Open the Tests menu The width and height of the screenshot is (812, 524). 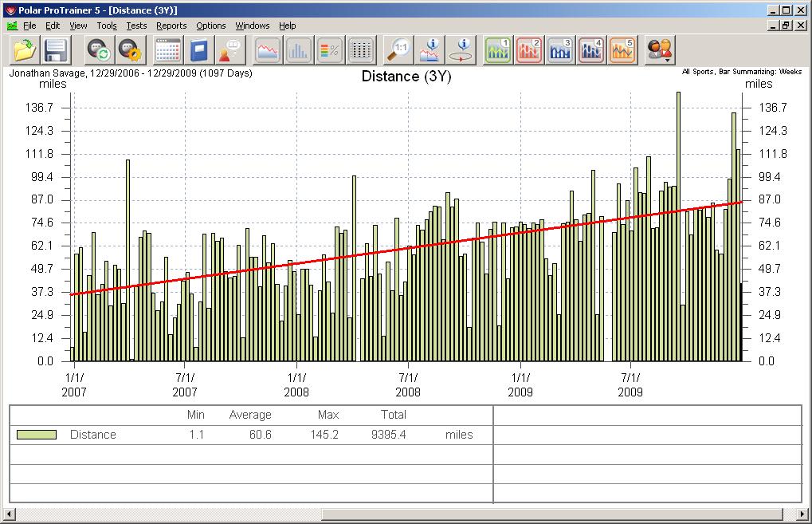coord(136,26)
